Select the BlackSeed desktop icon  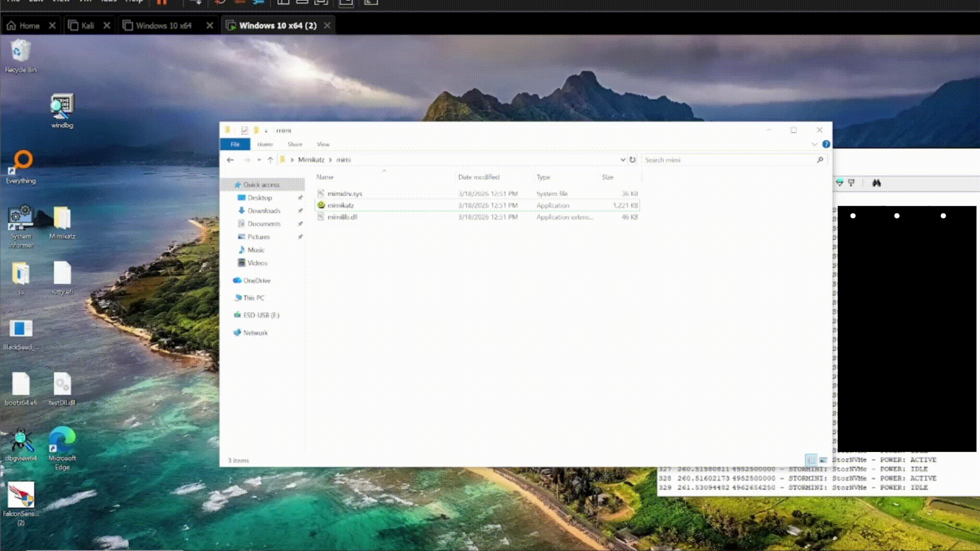point(20,334)
